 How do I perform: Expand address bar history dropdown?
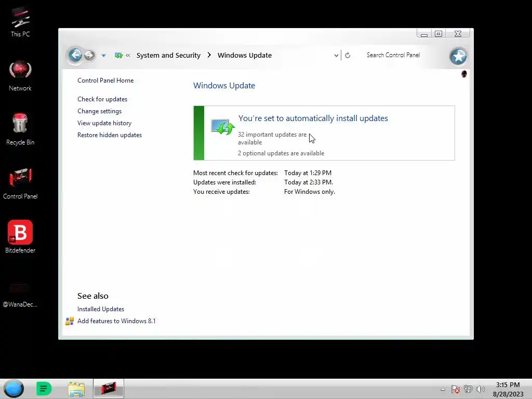336,55
